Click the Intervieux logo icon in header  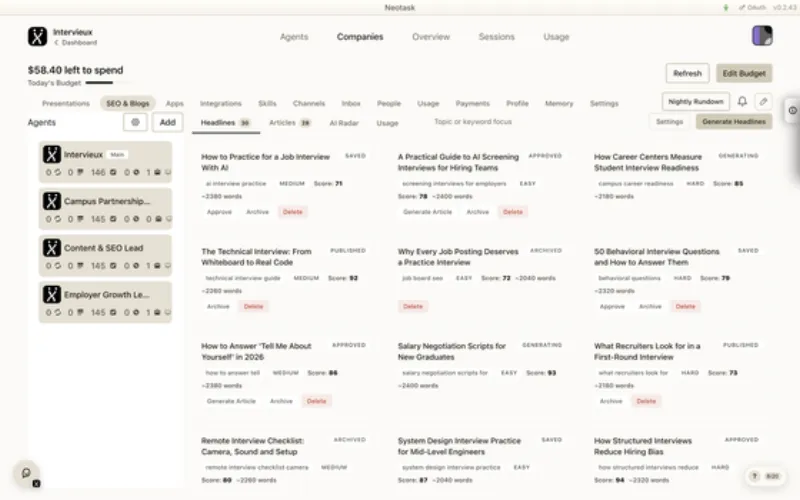click(x=37, y=37)
